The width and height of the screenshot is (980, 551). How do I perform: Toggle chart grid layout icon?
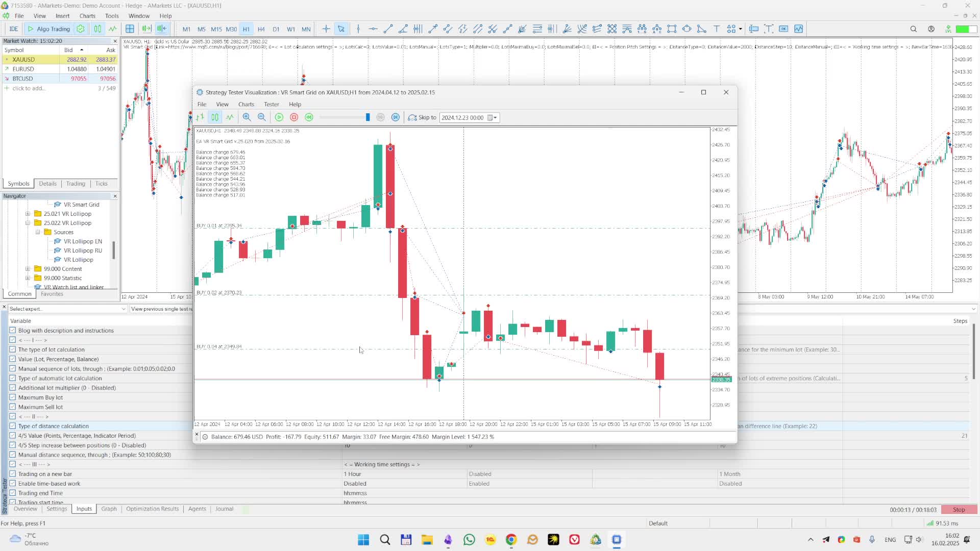tap(130, 29)
